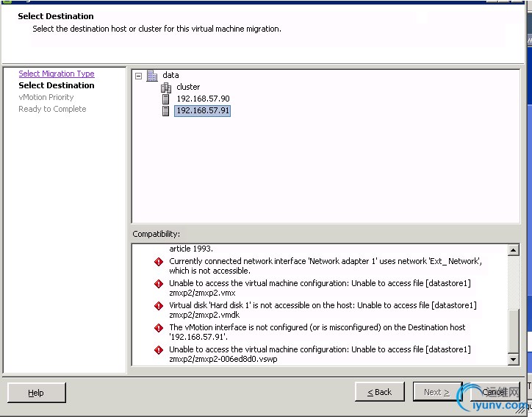Image resolution: width=532 pixels, height=417 pixels.
Task: Click the Help button
Action: 36,393
